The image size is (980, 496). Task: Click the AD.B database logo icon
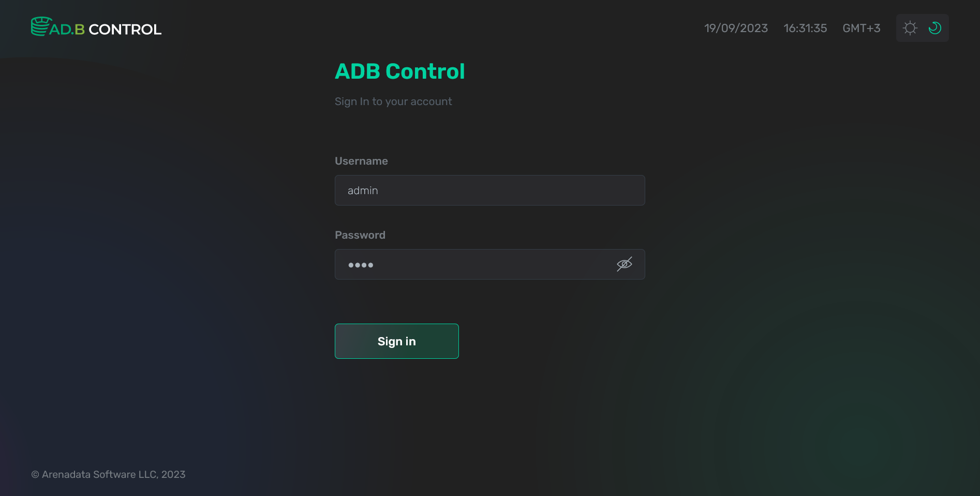point(39,26)
